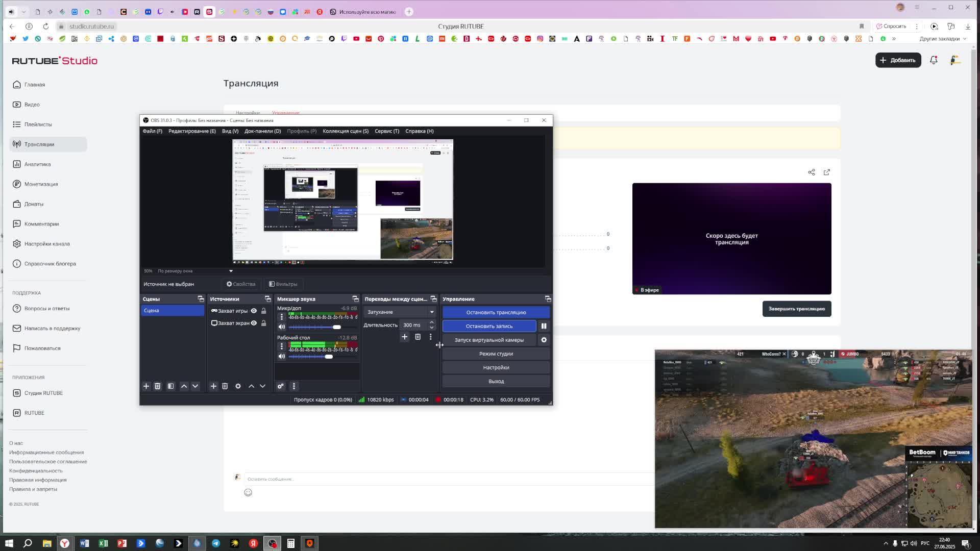Expand Другие закладки bookmarks folder
This screenshot has height=551, width=980.
(x=943, y=39)
